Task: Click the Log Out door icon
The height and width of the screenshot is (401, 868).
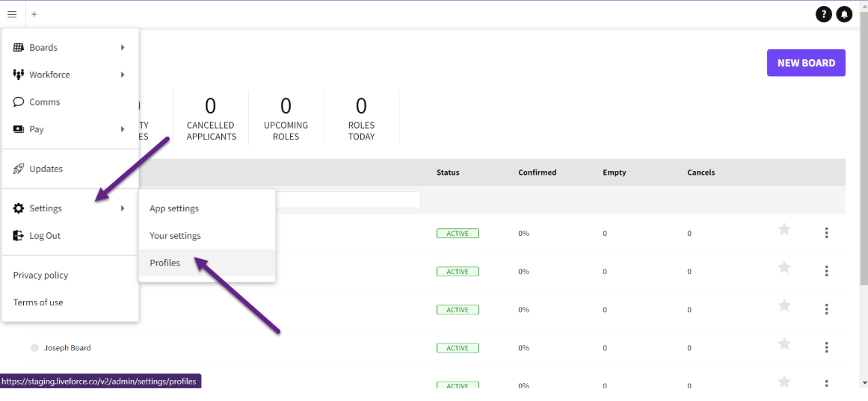Action: pyautogui.click(x=18, y=236)
